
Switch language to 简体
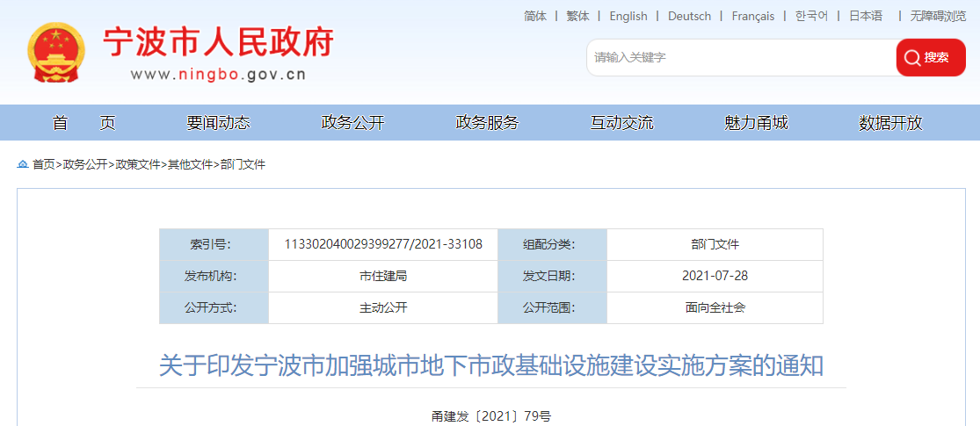[535, 16]
